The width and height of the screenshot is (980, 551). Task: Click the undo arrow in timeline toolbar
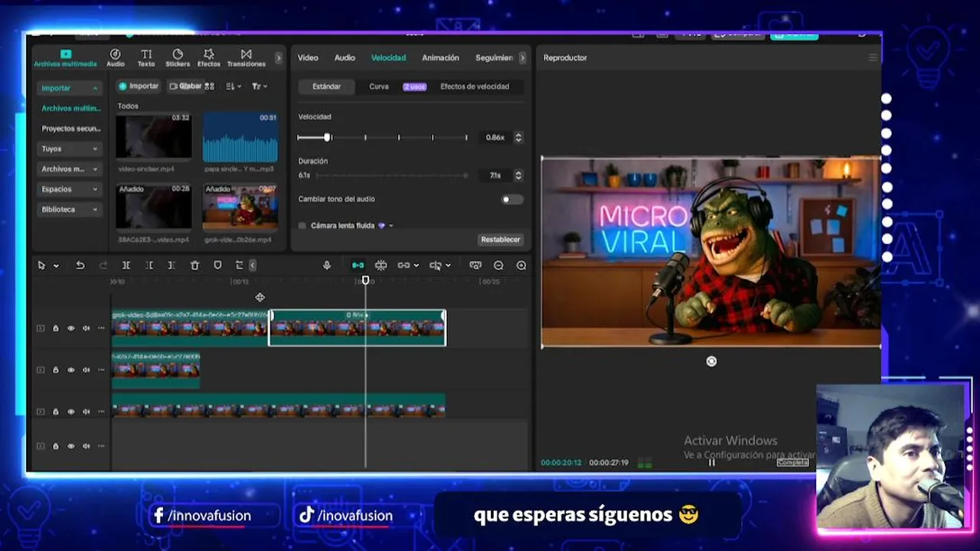tap(80, 266)
